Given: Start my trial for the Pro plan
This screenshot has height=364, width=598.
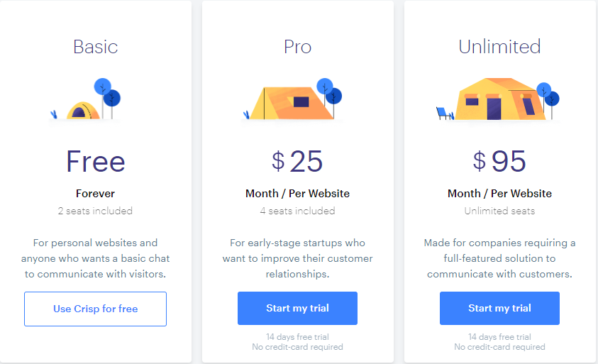Looking at the screenshot, I should (x=297, y=308).
